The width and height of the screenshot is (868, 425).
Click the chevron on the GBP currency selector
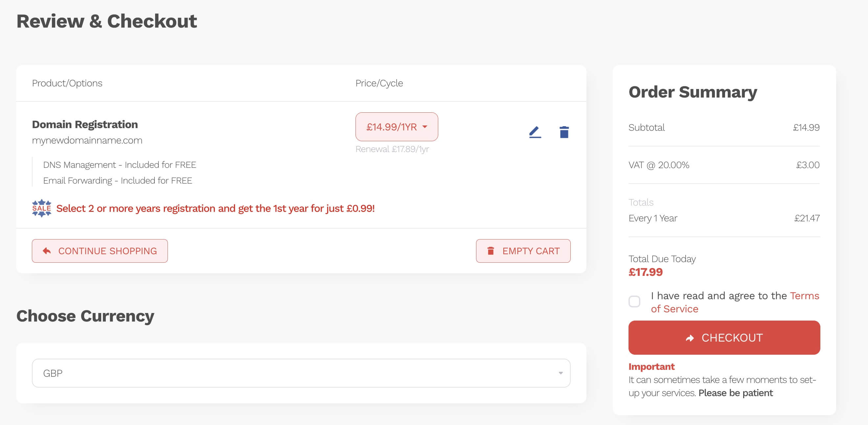tap(560, 373)
